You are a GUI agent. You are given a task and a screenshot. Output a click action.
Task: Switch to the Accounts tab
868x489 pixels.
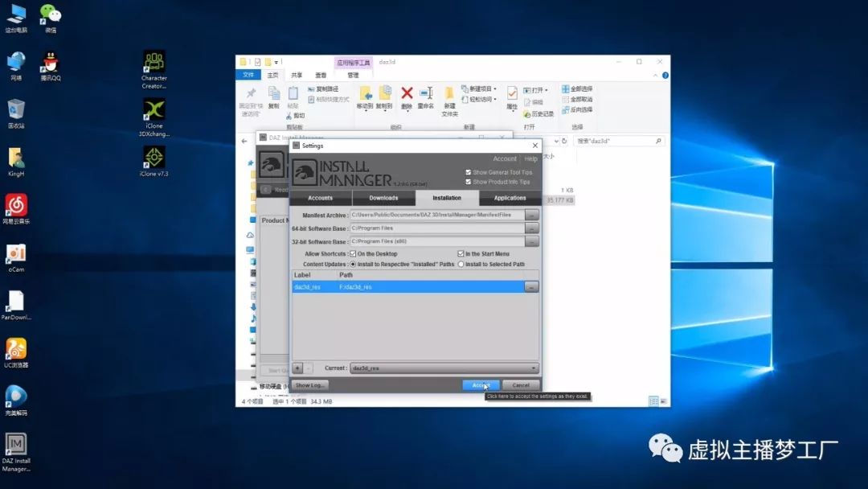321,198
